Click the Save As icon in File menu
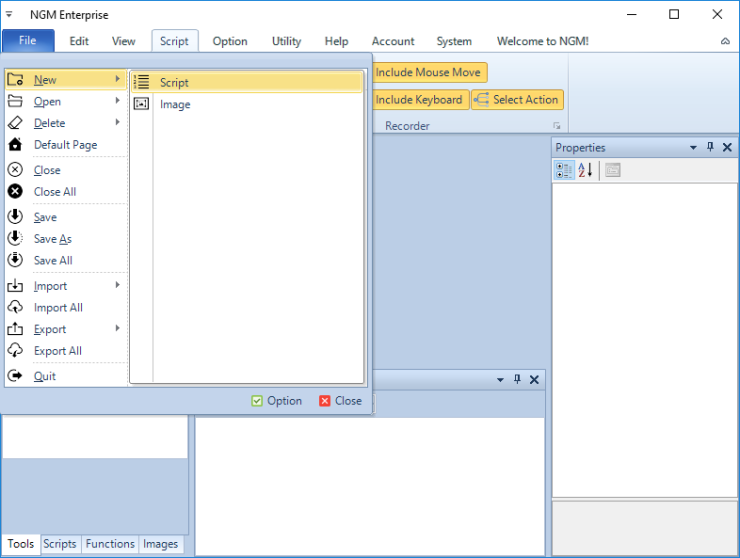 [x=15, y=239]
